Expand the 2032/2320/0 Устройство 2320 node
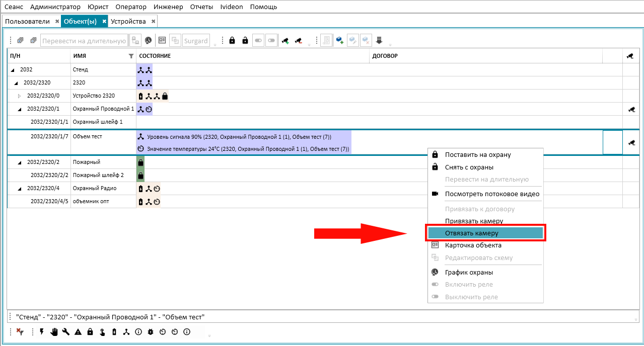 pos(20,96)
